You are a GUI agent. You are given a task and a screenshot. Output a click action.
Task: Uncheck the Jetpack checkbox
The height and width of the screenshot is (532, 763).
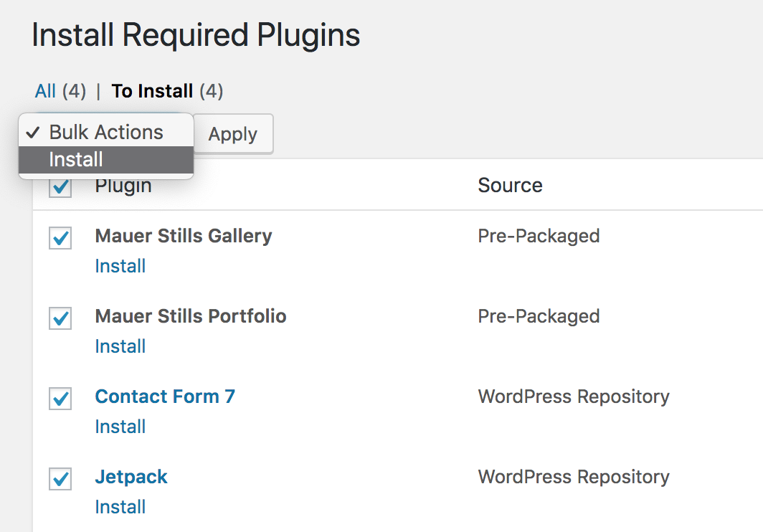pyautogui.click(x=60, y=479)
